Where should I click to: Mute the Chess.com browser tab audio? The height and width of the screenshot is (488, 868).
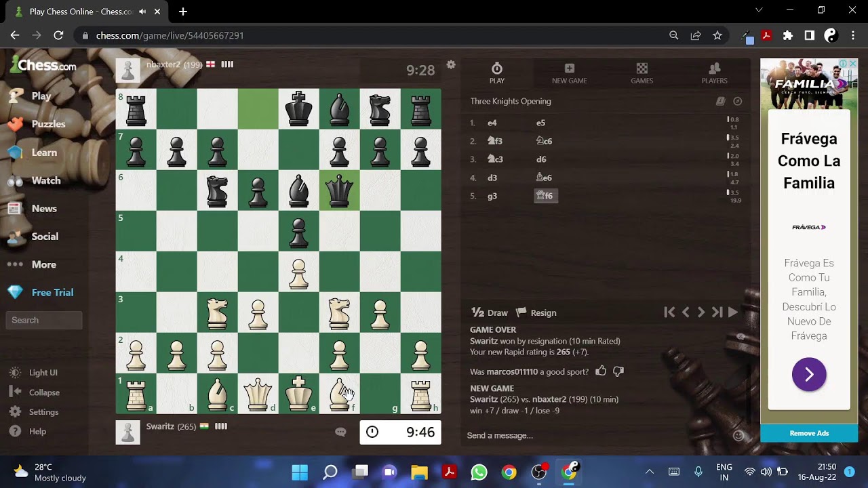142,12
